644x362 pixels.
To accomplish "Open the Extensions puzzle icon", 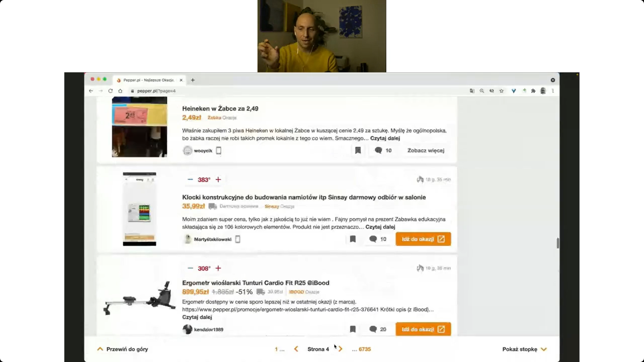I will [533, 91].
